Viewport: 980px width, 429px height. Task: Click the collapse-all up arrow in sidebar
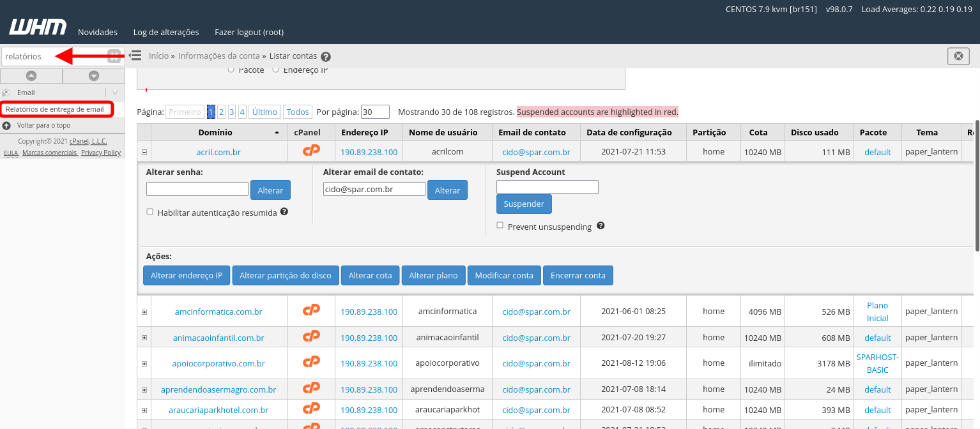(31, 76)
